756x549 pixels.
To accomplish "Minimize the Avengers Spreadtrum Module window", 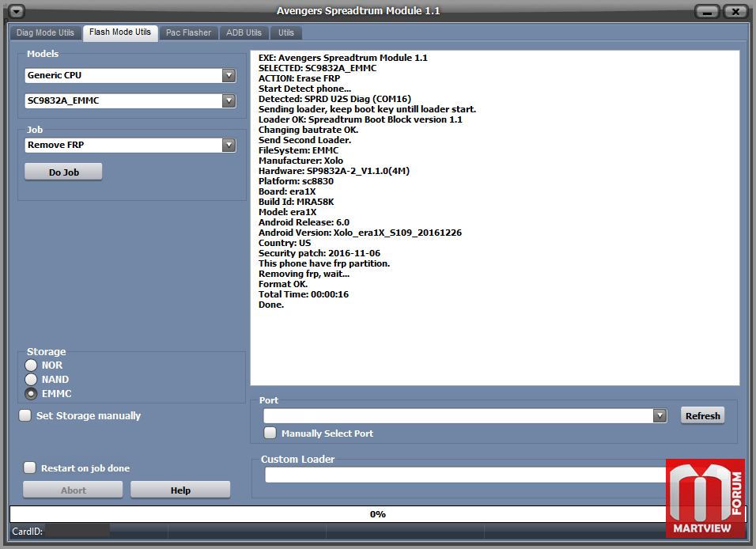I will 707,12.
